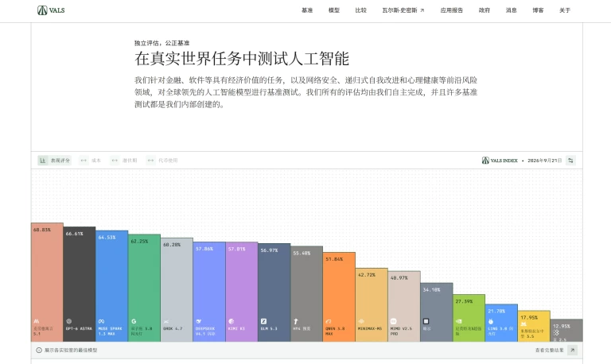Switch chart to 代币使用 view

click(162, 161)
